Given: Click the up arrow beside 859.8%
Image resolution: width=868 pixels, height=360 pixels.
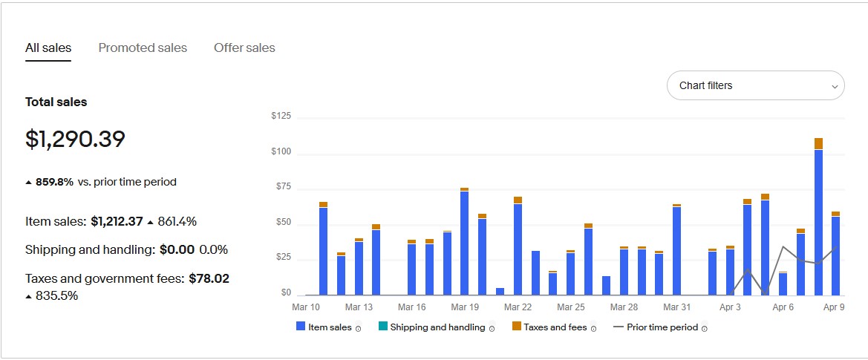Looking at the screenshot, I should [28, 183].
